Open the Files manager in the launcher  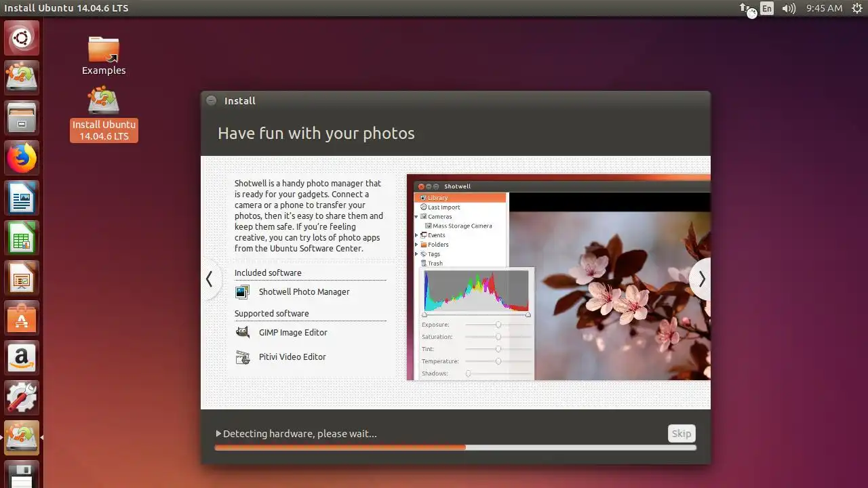click(22, 118)
